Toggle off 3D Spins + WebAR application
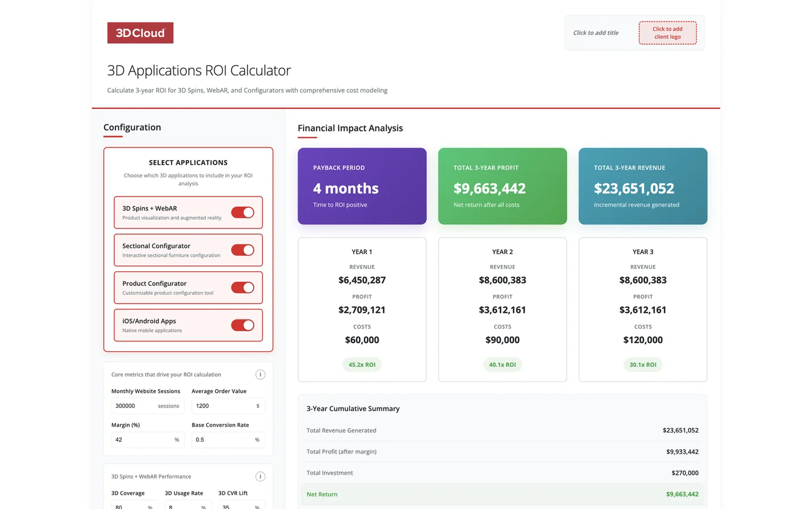This screenshot has height=509, width=812. point(242,212)
